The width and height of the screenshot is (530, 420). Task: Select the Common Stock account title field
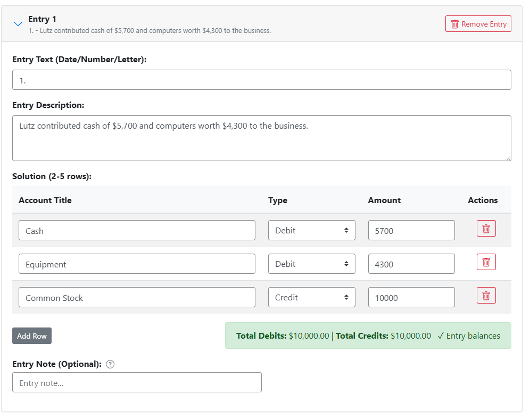point(137,297)
